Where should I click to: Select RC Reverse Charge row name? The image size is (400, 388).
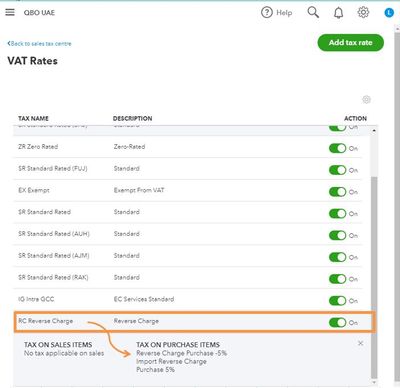coord(45,321)
